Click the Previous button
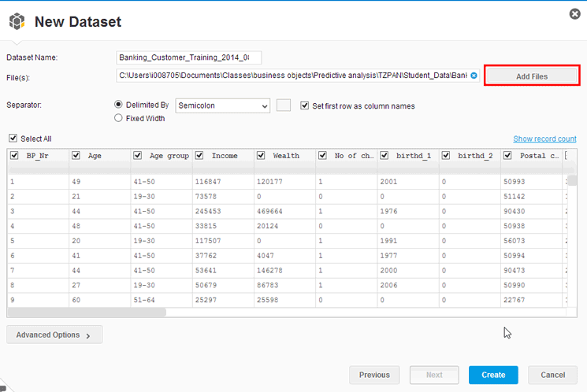The width and height of the screenshot is (587, 392). pyautogui.click(x=374, y=375)
